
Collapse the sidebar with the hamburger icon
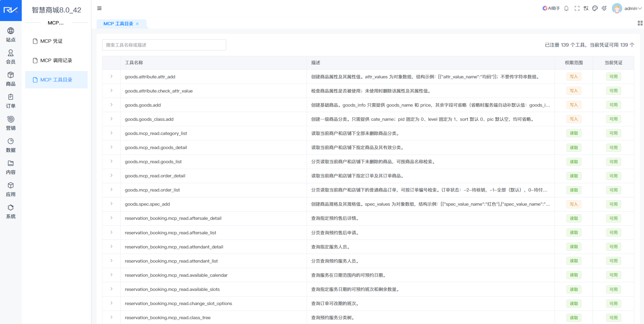coord(99,8)
